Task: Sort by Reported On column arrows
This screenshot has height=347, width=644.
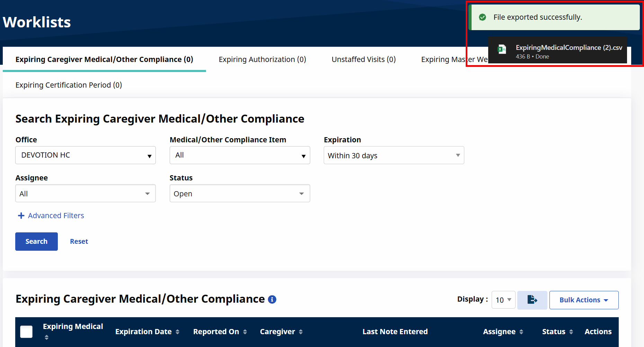Action: click(x=245, y=332)
